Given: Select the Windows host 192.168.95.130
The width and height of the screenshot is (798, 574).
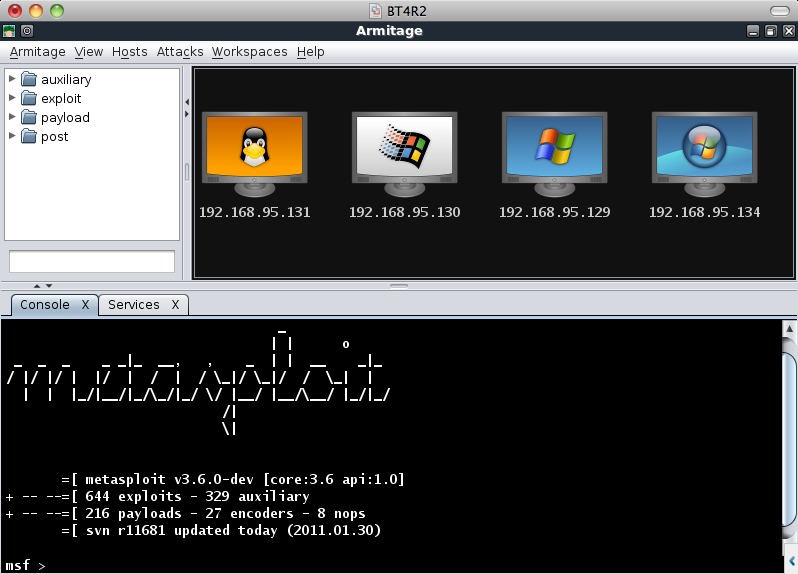Looking at the screenshot, I should [404, 152].
